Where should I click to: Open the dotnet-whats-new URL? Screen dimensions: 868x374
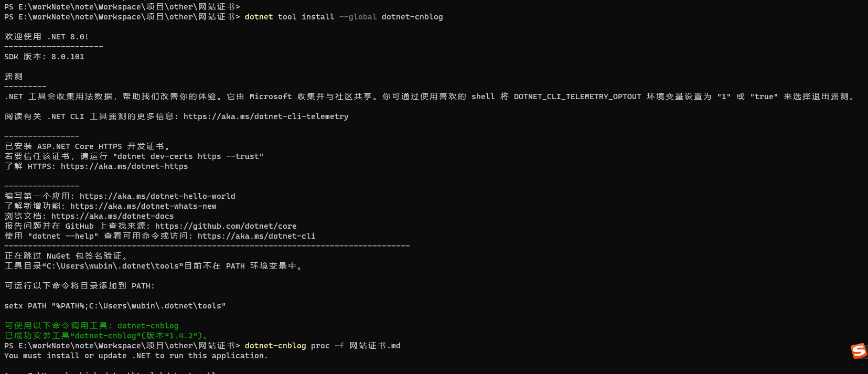pos(143,206)
